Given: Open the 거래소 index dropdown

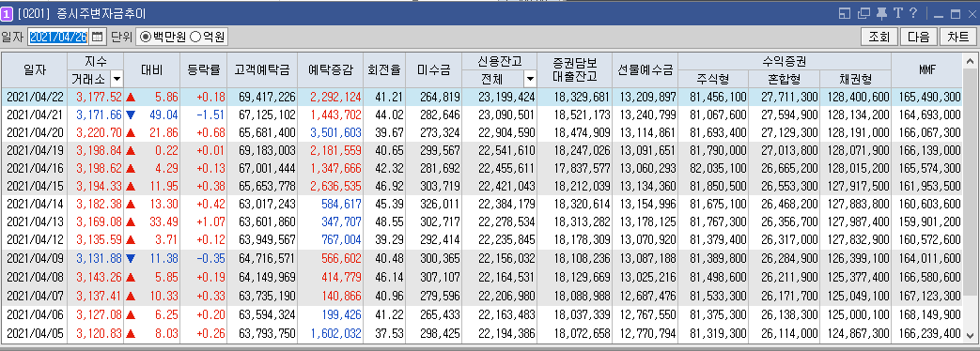Looking at the screenshot, I should click(x=117, y=80).
